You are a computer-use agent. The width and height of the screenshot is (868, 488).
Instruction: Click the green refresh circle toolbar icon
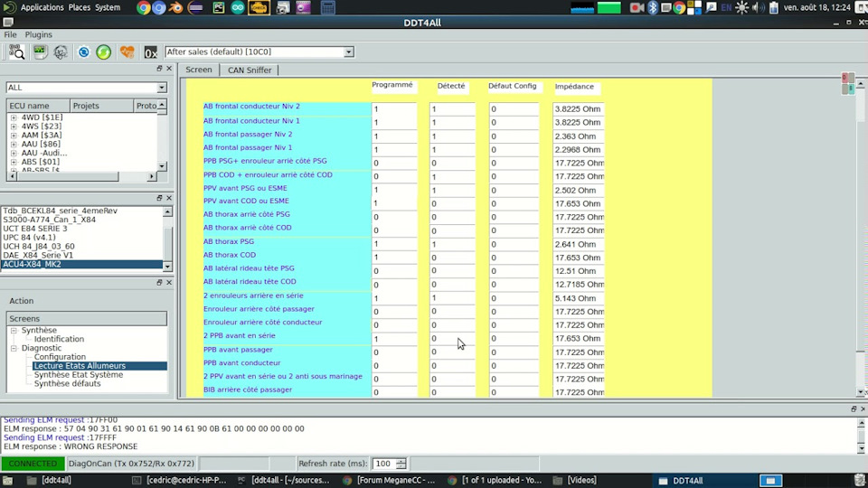(103, 52)
